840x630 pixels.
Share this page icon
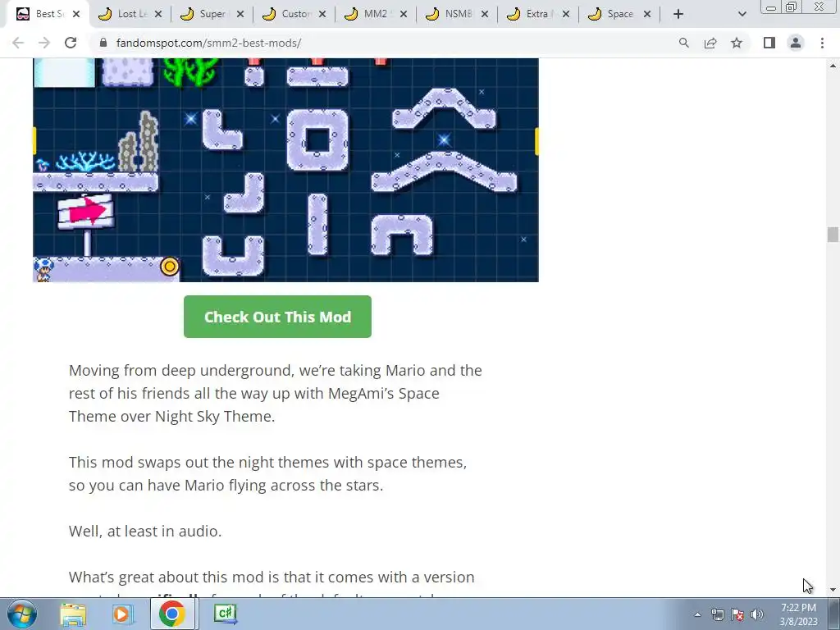click(710, 43)
